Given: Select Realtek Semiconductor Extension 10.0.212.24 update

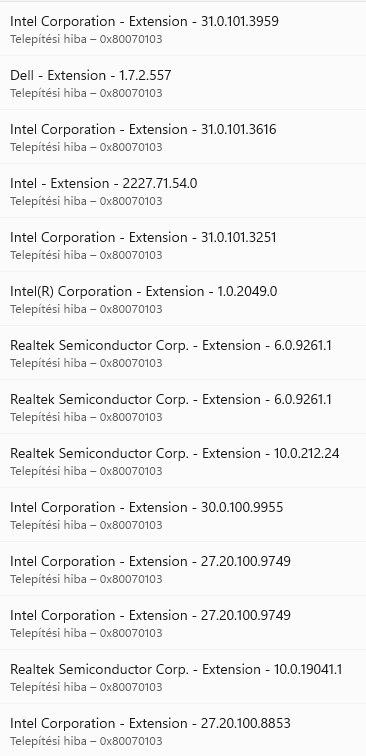Looking at the screenshot, I should (x=183, y=460).
